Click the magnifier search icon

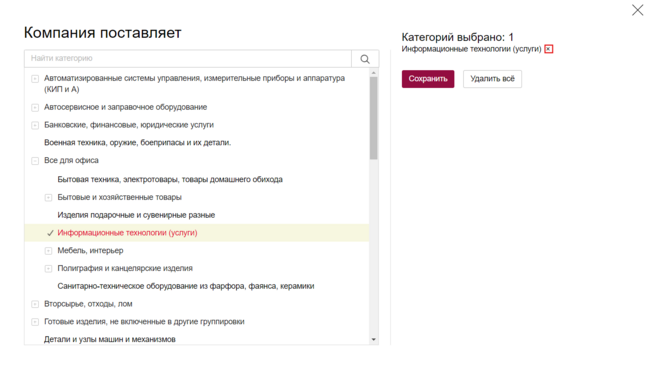pyautogui.click(x=365, y=59)
